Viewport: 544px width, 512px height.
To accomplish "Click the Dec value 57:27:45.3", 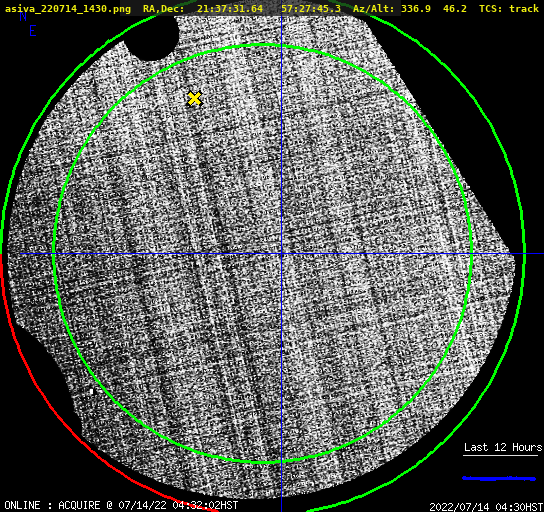I will [x=311, y=8].
